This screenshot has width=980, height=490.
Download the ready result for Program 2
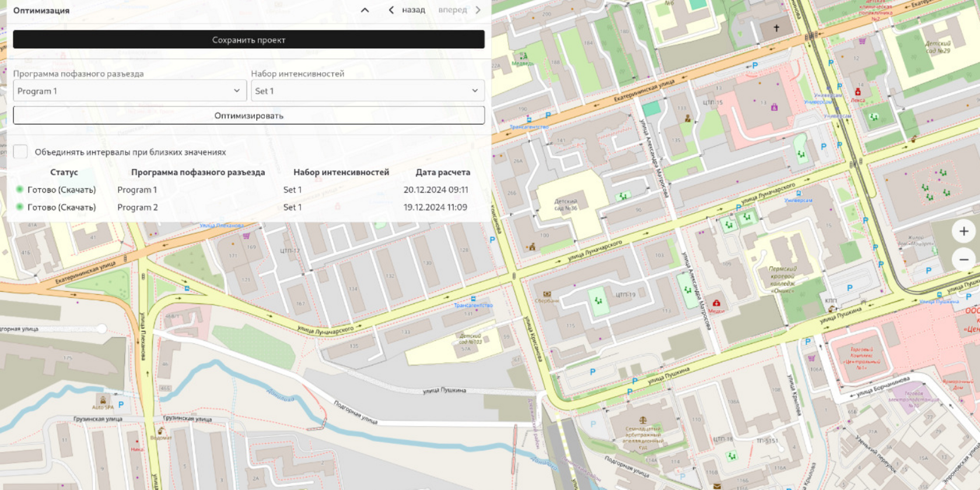coord(61,207)
